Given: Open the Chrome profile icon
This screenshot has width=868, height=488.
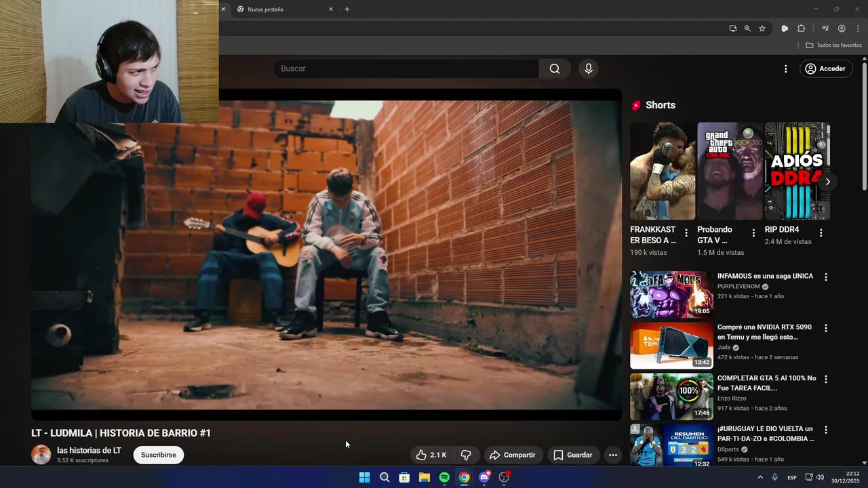Looking at the screenshot, I should [842, 28].
